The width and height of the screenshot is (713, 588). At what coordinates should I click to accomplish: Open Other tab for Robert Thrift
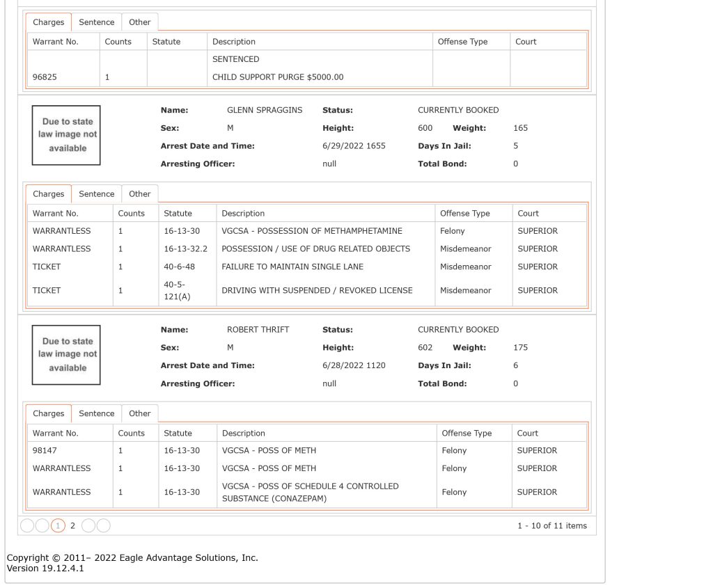(x=139, y=413)
